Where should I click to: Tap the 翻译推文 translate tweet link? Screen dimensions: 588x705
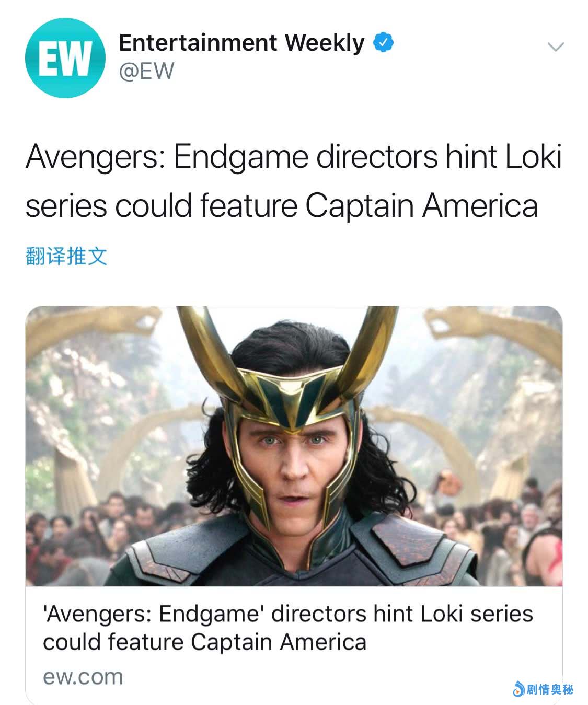[66, 256]
